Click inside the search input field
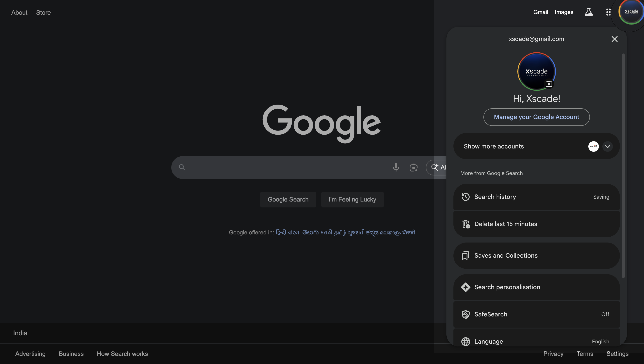The width and height of the screenshot is (644, 364). click(x=275, y=167)
